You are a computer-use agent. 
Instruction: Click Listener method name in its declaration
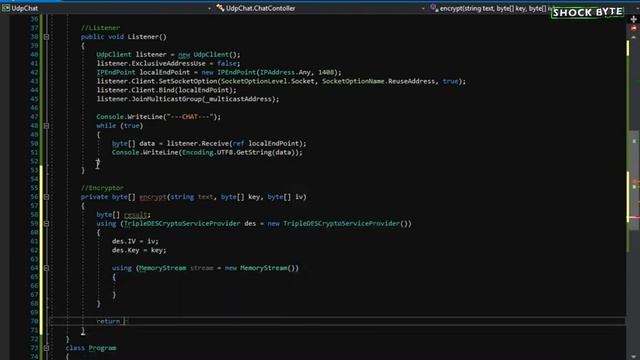click(143, 37)
